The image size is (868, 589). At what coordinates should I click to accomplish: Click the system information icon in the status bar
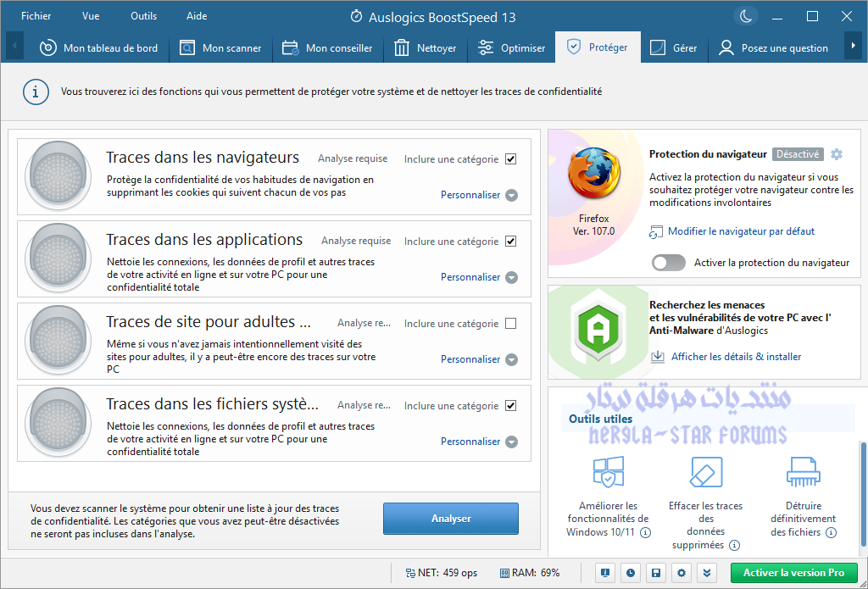605,573
